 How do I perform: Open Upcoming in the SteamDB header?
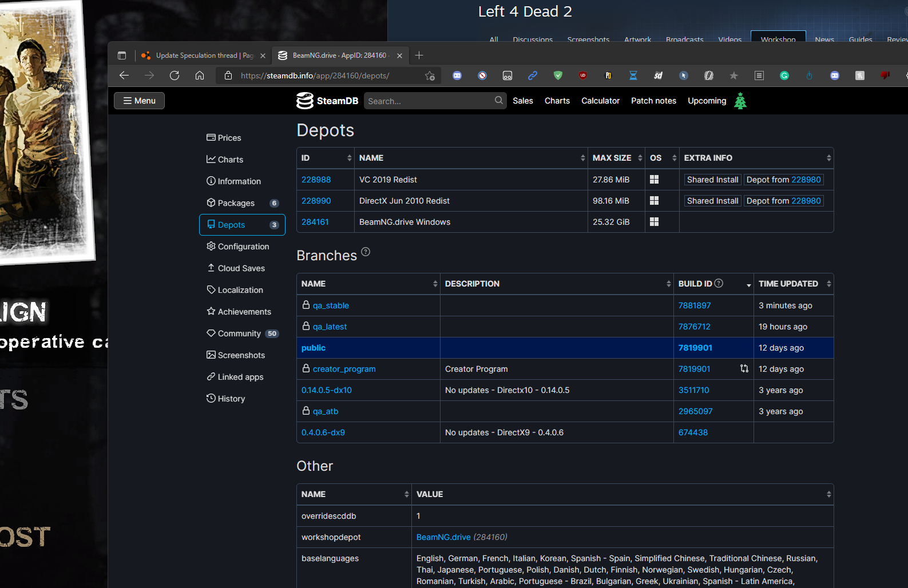coord(707,101)
